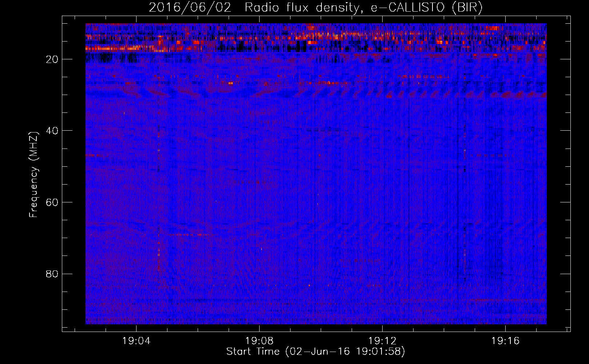This screenshot has width=589, height=364.
Task: Click the 'Start Time (02-Jun-16 19:01:58)' axis label
Action: click(316, 352)
